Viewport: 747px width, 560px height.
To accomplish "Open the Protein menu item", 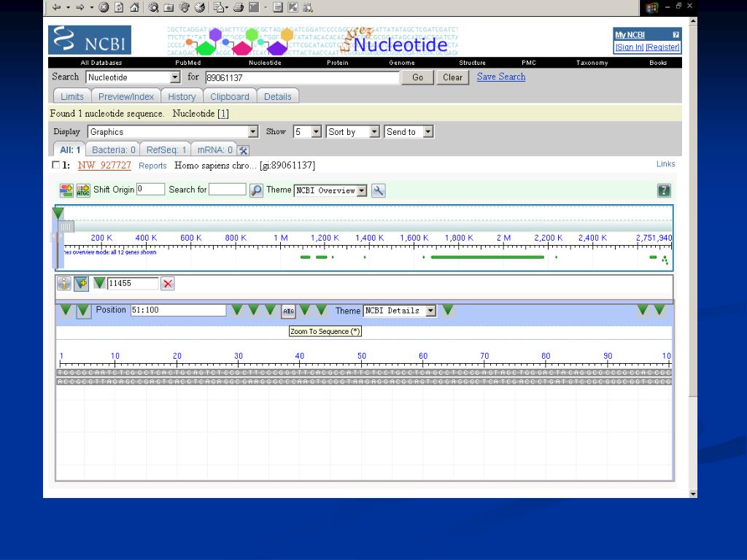I will 338,63.
